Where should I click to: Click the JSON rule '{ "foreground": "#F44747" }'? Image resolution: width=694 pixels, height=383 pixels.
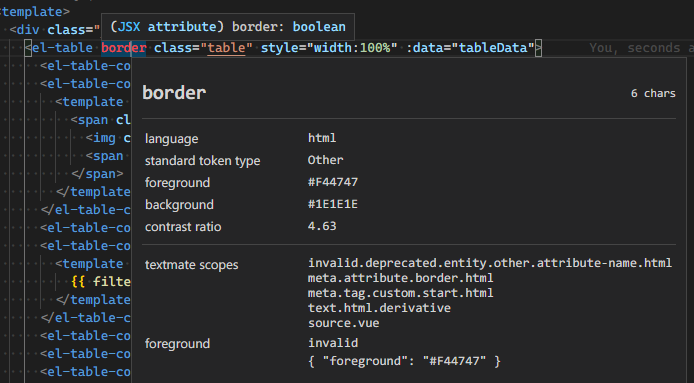404,361
